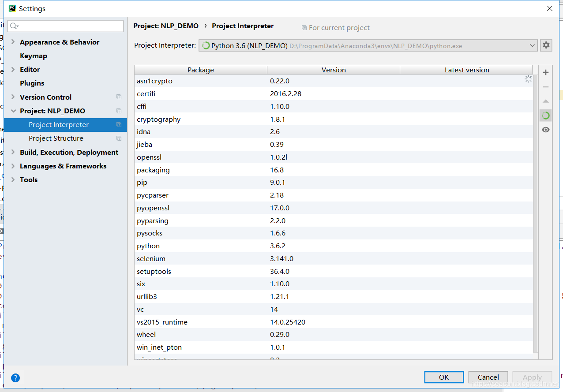Select the six package row
Image resolution: width=563 pixels, height=392 pixels.
coord(334,284)
